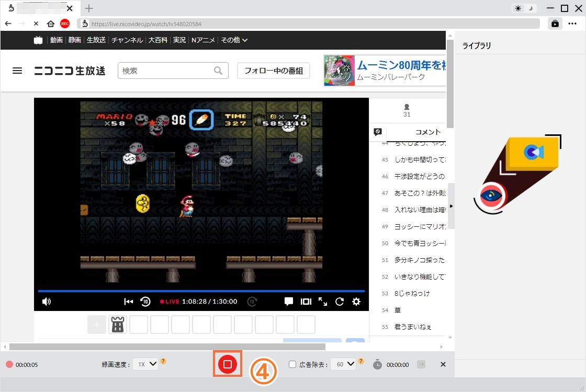Open the player settings gear
This screenshot has height=392, width=586.
point(356,302)
